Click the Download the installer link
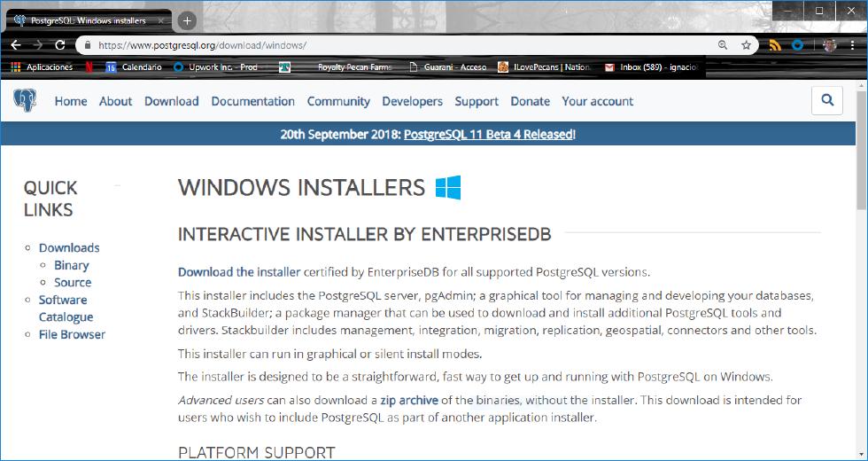 coord(239,272)
